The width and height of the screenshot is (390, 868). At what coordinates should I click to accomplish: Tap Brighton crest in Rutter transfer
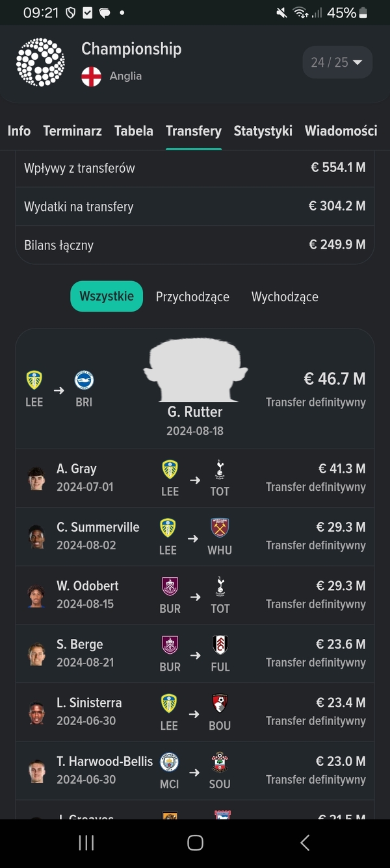coord(84,380)
